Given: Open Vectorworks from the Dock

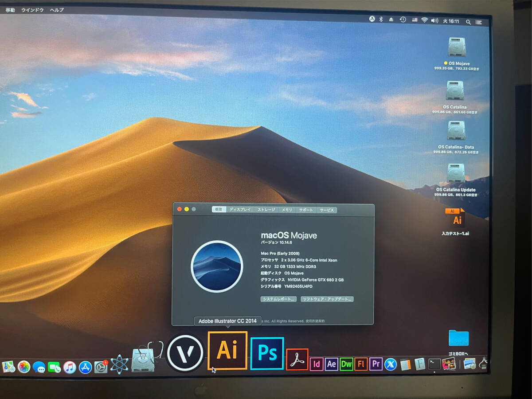Looking at the screenshot, I should (x=185, y=353).
